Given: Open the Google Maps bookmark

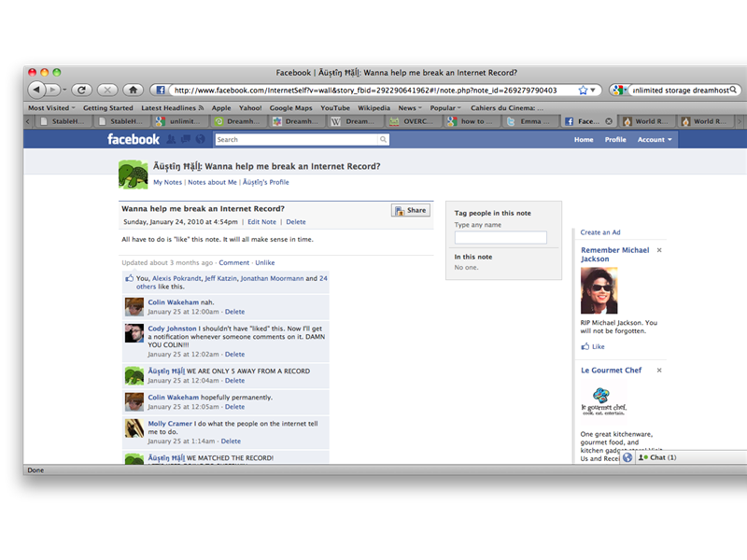Looking at the screenshot, I should (x=291, y=108).
